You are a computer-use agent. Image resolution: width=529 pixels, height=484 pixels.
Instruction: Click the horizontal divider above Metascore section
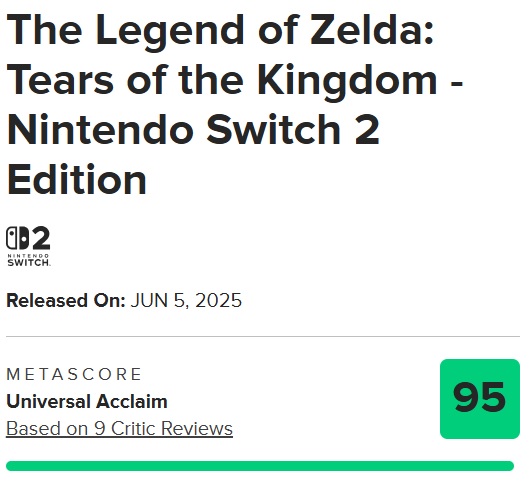tap(263, 336)
